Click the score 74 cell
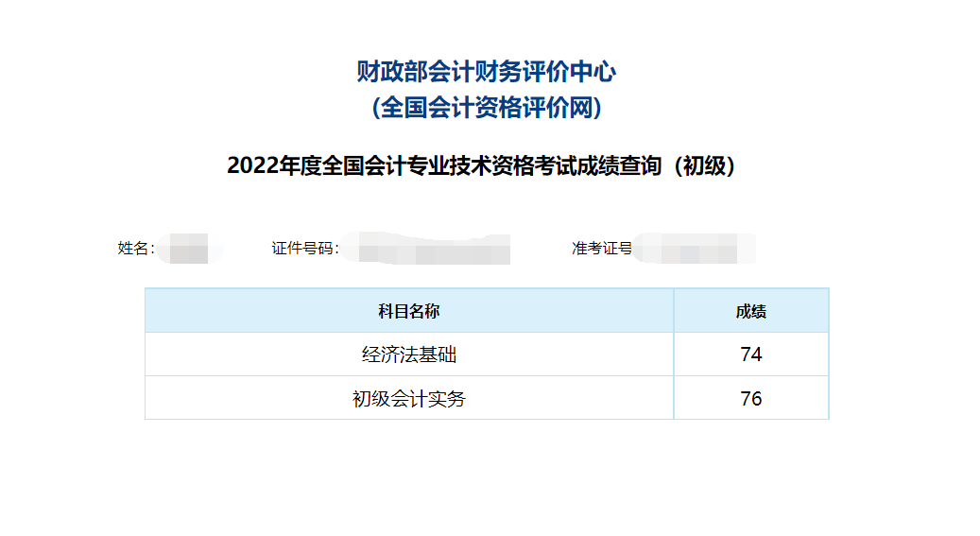This screenshot has width=980, height=536. pyautogui.click(x=751, y=354)
